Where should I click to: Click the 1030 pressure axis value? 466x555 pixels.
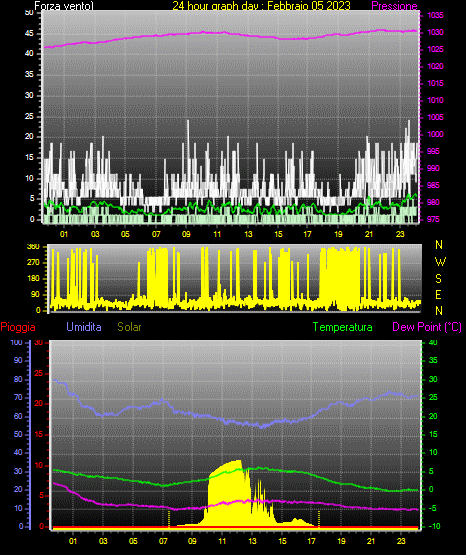tap(435, 32)
